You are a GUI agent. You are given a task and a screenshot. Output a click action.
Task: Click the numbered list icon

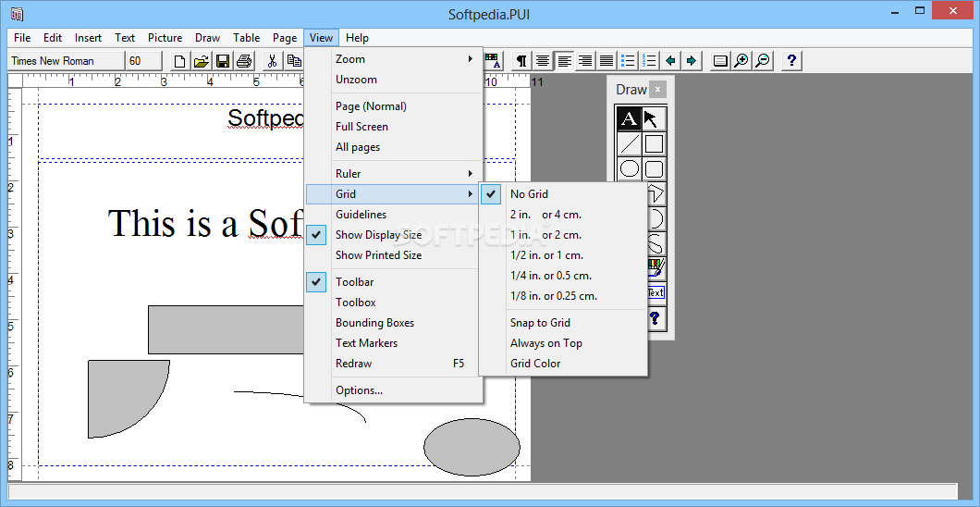649,61
